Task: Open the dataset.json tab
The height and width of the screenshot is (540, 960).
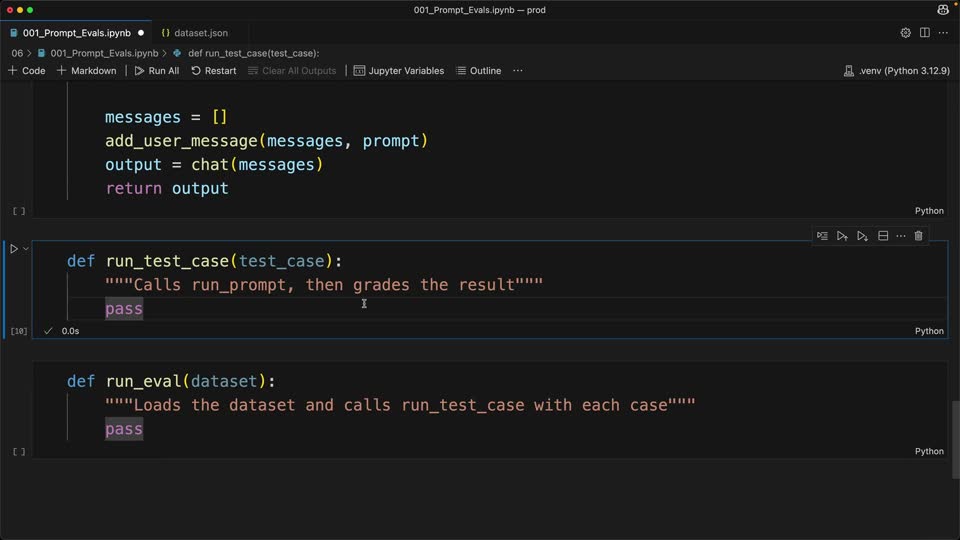Action: pyautogui.click(x=195, y=33)
